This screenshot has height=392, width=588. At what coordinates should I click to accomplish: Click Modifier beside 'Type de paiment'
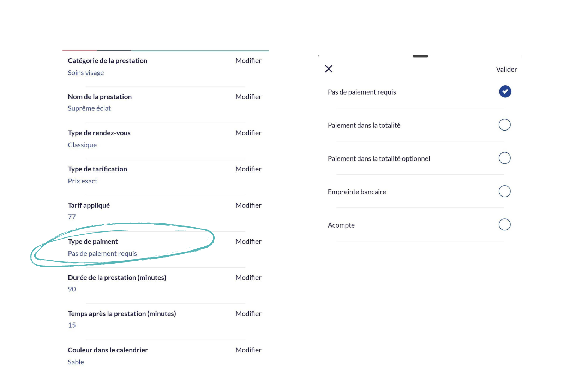click(x=248, y=241)
